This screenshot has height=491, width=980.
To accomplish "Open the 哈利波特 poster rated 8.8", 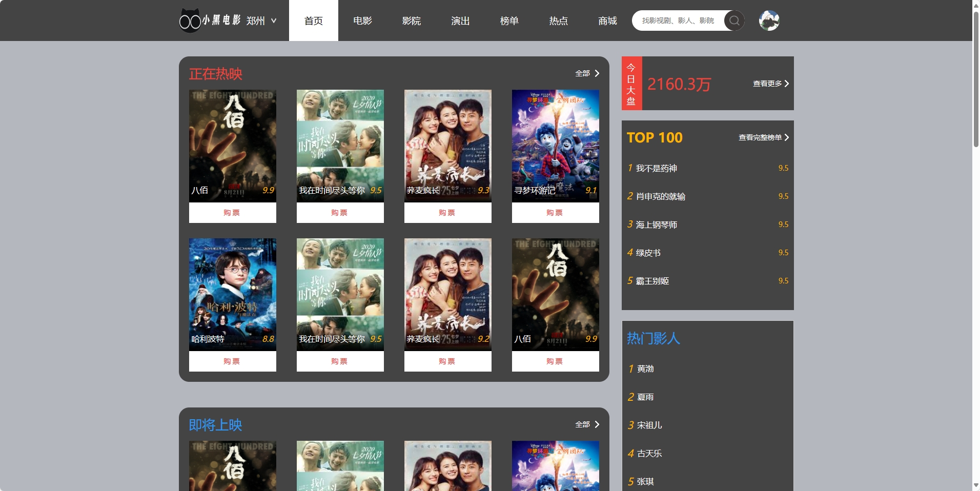I will click(233, 295).
